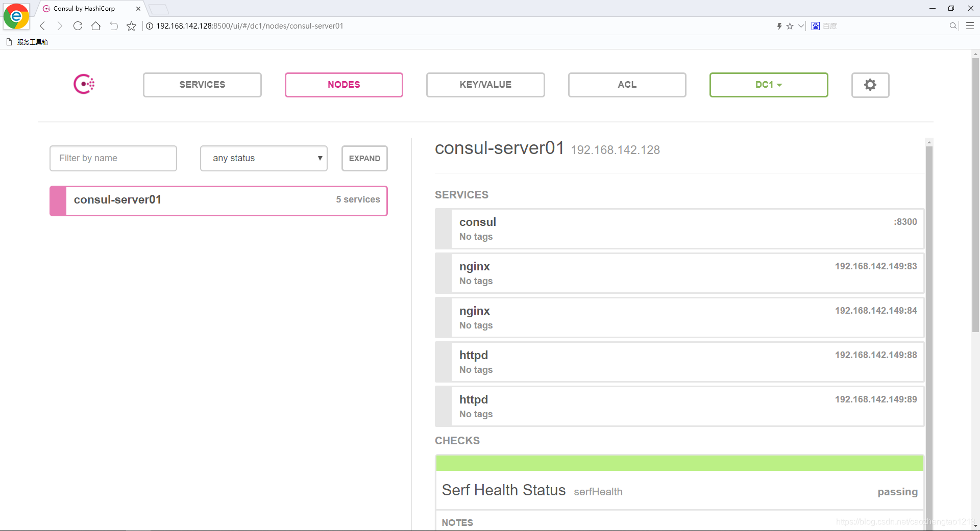Viewport: 980px width, 531px height.
Task: Reload the page with refresh icon
Action: point(78,26)
